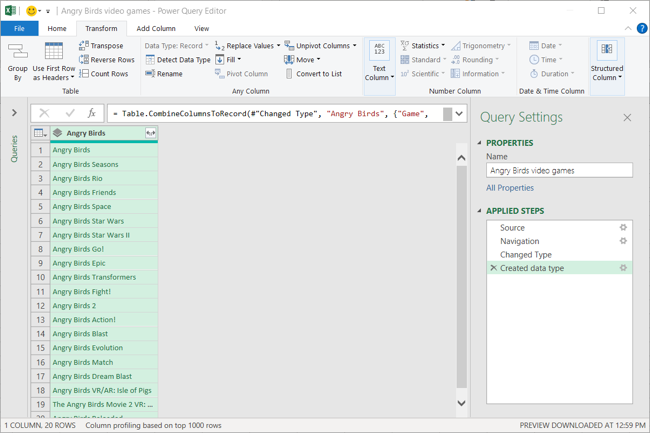Select the Changed Type step
The height and width of the screenshot is (433, 650).
pyautogui.click(x=526, y=255)
